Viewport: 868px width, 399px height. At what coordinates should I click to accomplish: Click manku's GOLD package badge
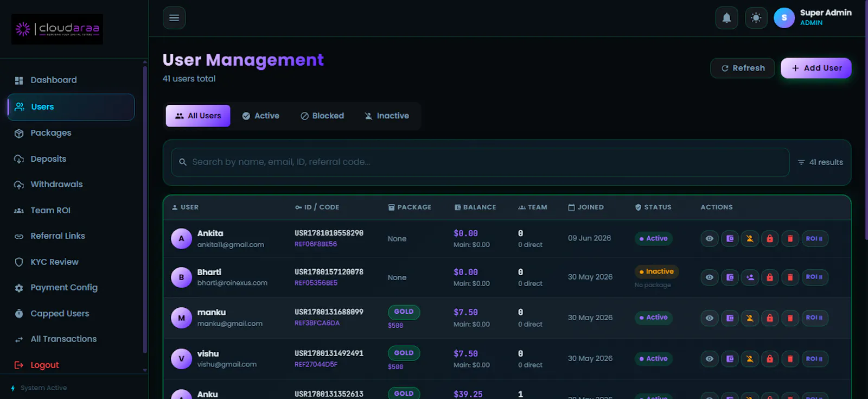tap(404, 312)
